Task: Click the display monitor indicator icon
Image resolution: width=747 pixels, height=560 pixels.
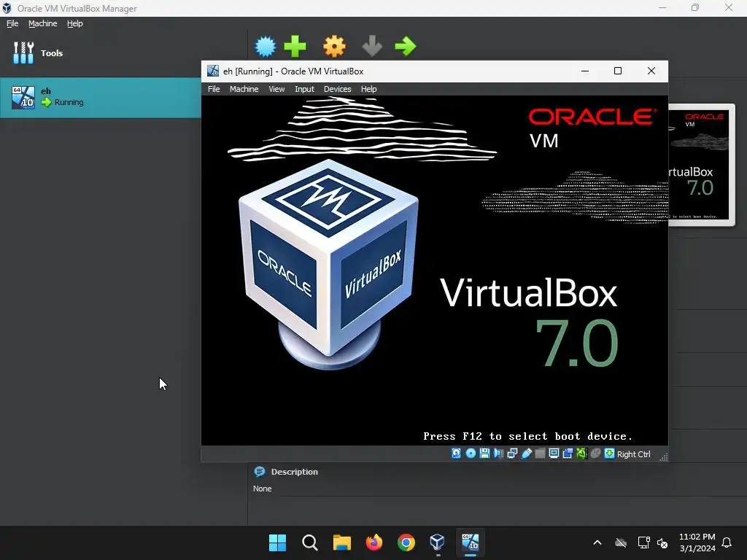Action: tap(554, 454)
